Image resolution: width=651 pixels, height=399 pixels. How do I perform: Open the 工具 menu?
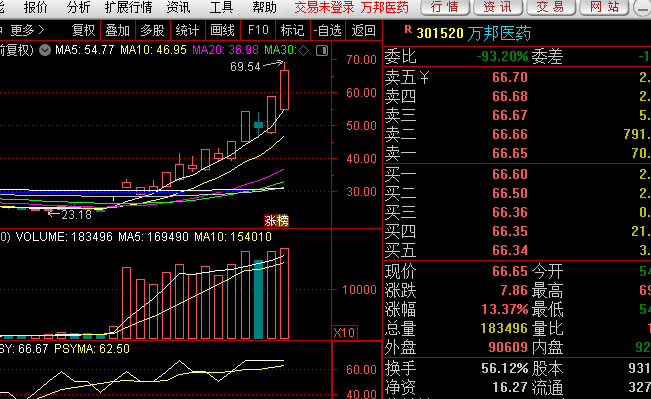[x=221, y=7]
